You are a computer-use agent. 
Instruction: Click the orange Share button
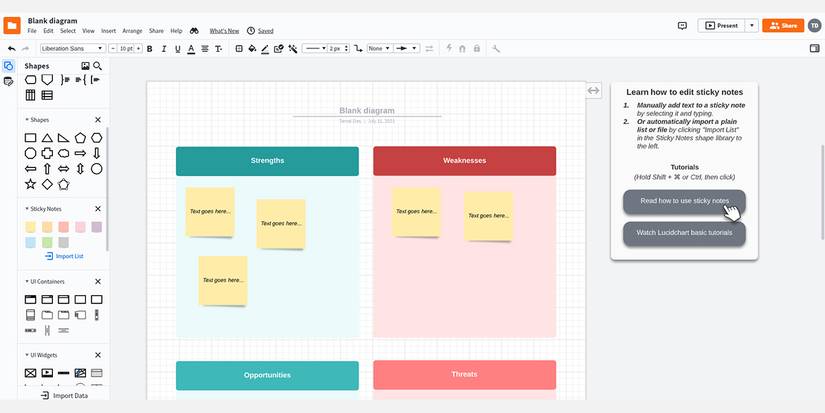[x=783, y=25]
